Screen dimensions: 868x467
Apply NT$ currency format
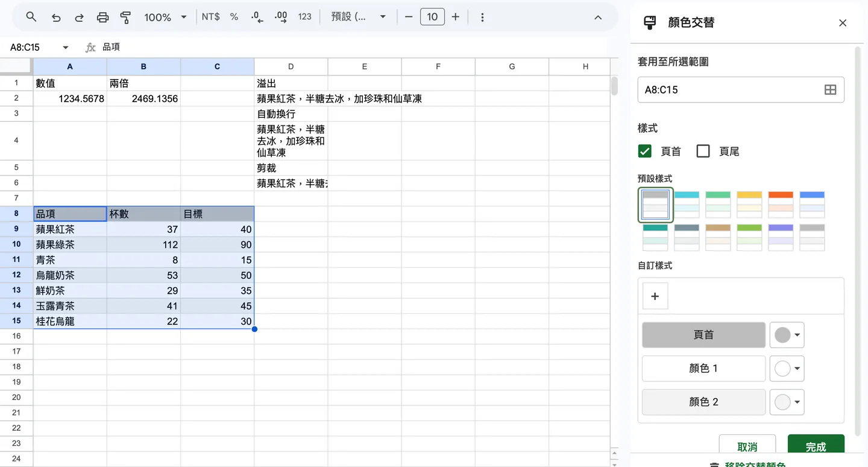(210, 17)
